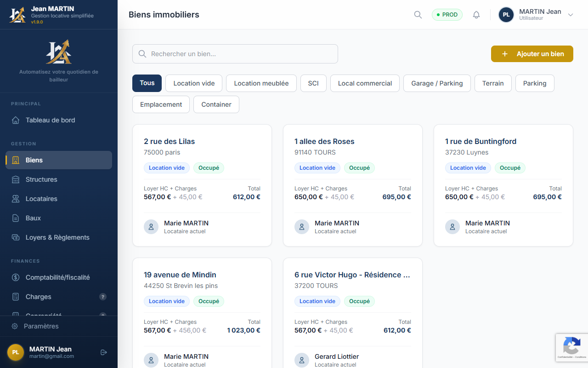Click tenant avatar on 2 rue des Lilas
Viewport: 588px width, 368px height.
(x=151, y=227)
